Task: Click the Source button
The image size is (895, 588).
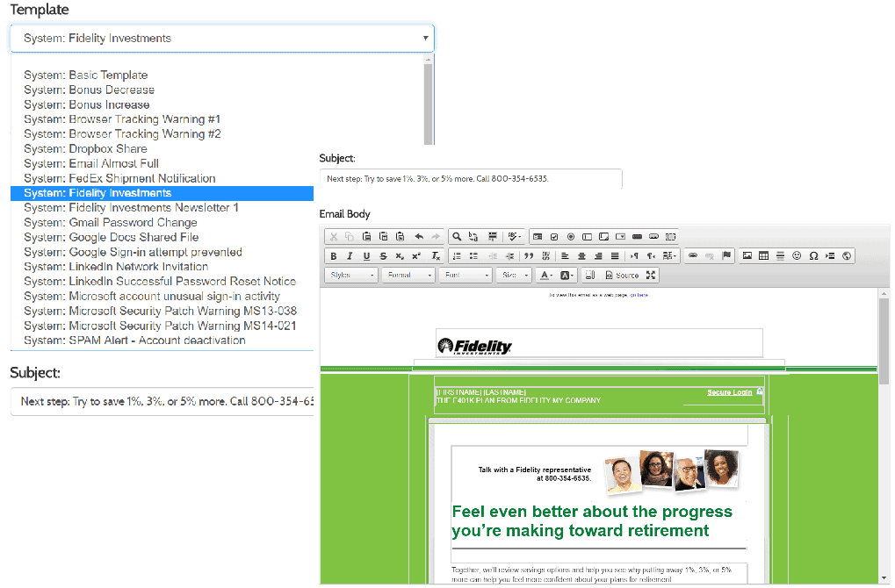Action: 622,275
